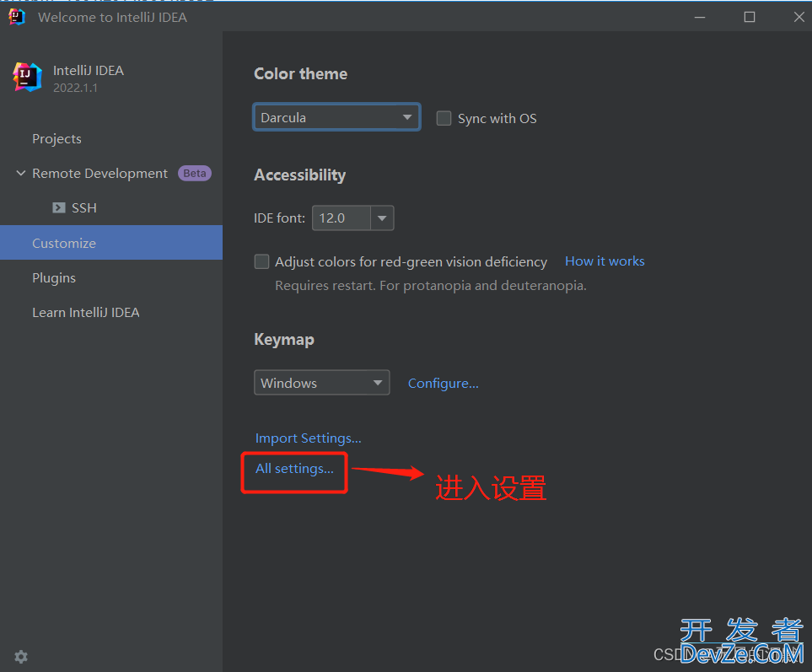The height and width of the screenshot is (672, 812).
Task: Click the Beta badge
Action: pos(195,174)
